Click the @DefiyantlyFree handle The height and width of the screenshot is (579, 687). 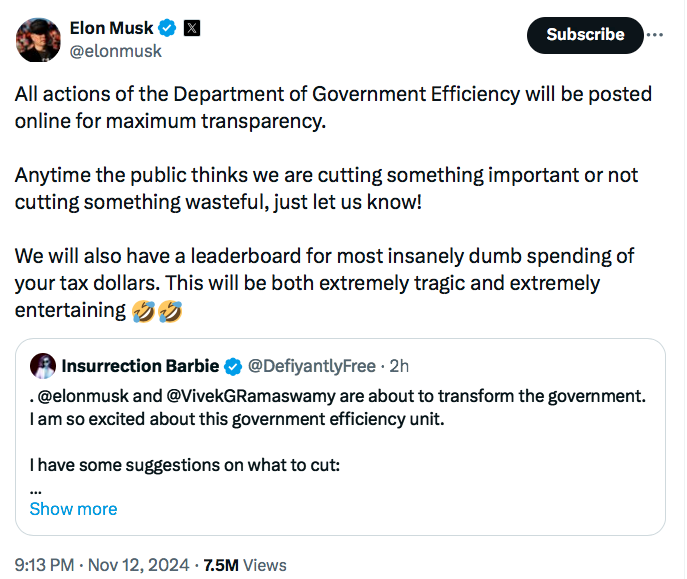coord(312,366)
